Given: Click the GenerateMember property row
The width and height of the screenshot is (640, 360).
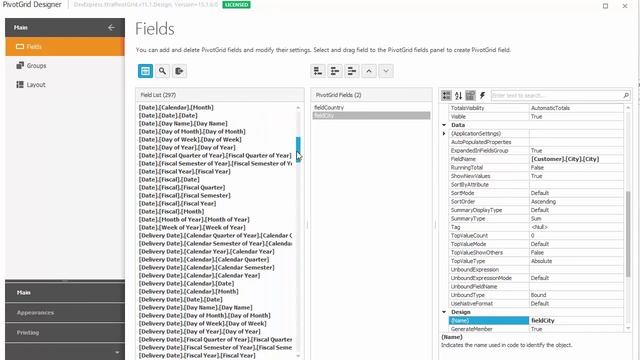Looking at the screenshot, I should tap(536, 329).
